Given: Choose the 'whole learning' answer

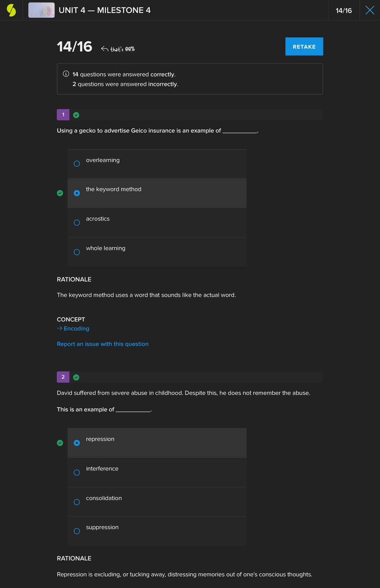Looking at the screenshot, I should click(77, 252).
